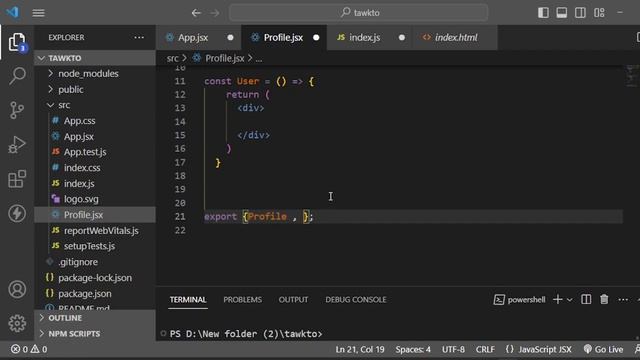Close the unsaved index.js tab dot

point(402,38)
